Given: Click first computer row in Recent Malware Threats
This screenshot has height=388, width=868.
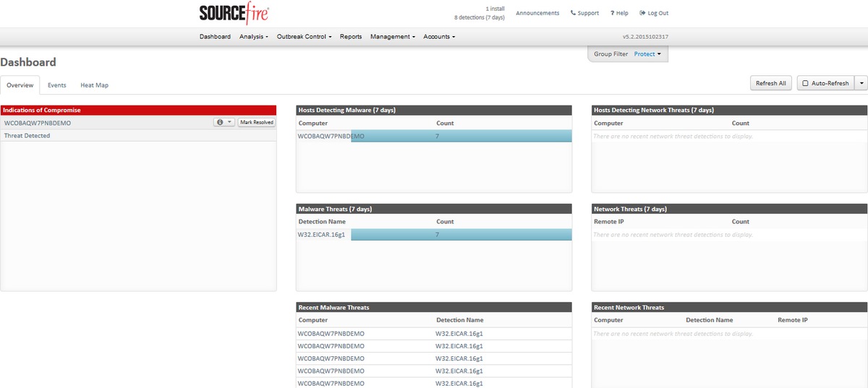Looking at the screenshot, I should [x=331, y=334].
